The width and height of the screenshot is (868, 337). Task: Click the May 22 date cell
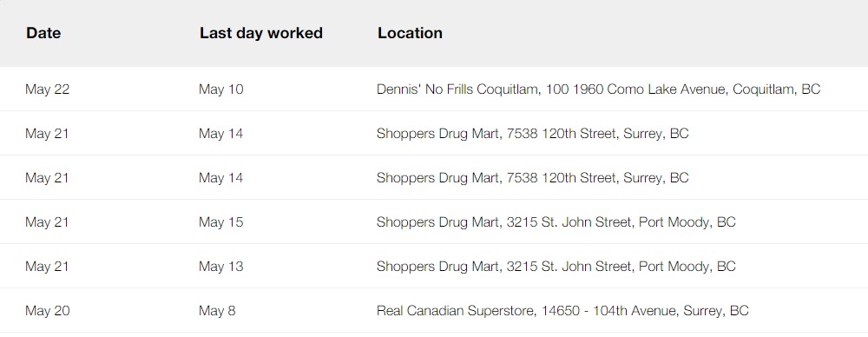click(x=48, y=89)
